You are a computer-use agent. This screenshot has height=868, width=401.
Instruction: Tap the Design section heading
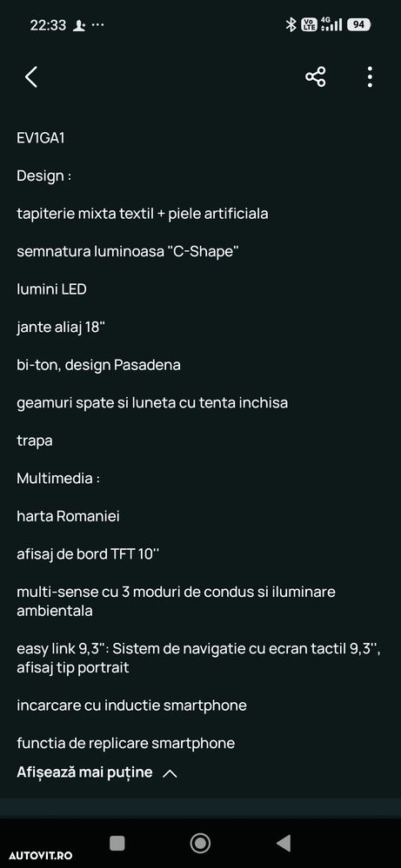[43, 176]
